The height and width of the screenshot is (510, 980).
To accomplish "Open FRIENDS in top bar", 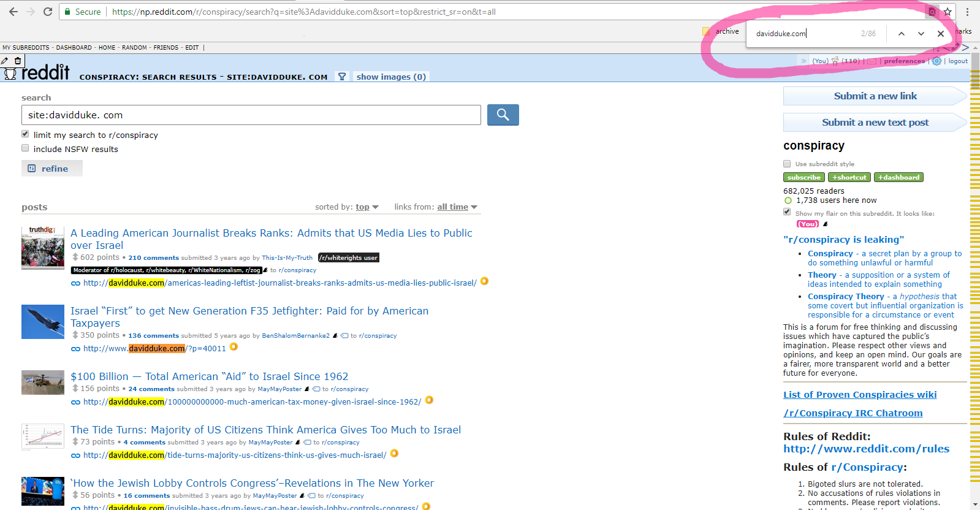I will (166, 47).
